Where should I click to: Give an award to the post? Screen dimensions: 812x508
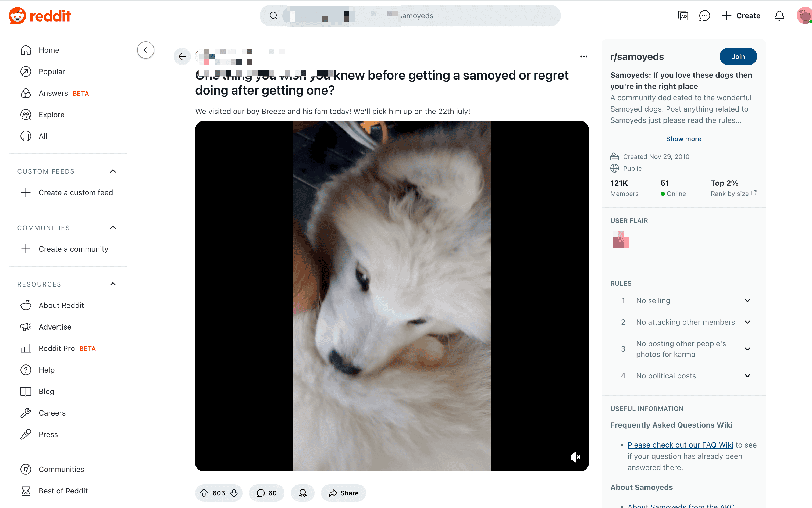pos(302,493)
